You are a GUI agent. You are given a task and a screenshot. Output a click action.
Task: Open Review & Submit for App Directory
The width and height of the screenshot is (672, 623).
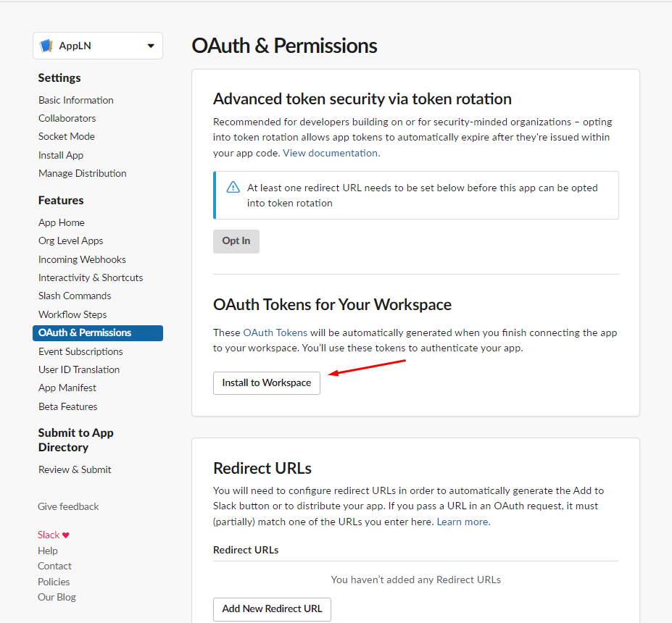coord(74,469)
